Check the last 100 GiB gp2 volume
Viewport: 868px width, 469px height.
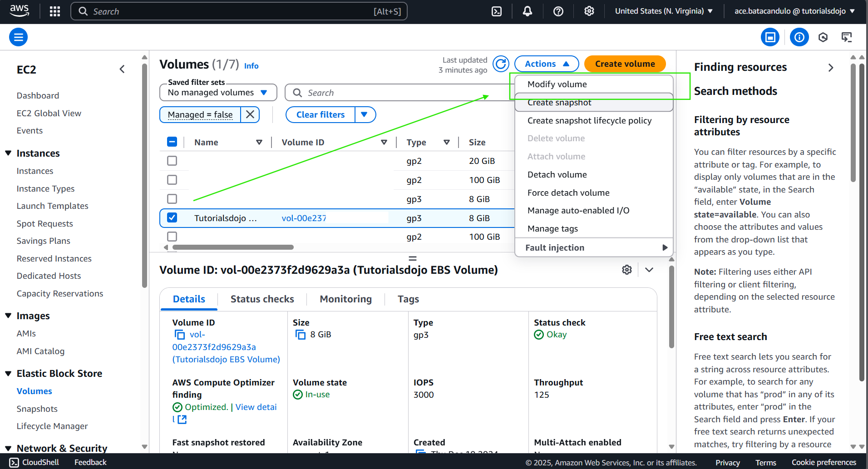click(172, 237)
